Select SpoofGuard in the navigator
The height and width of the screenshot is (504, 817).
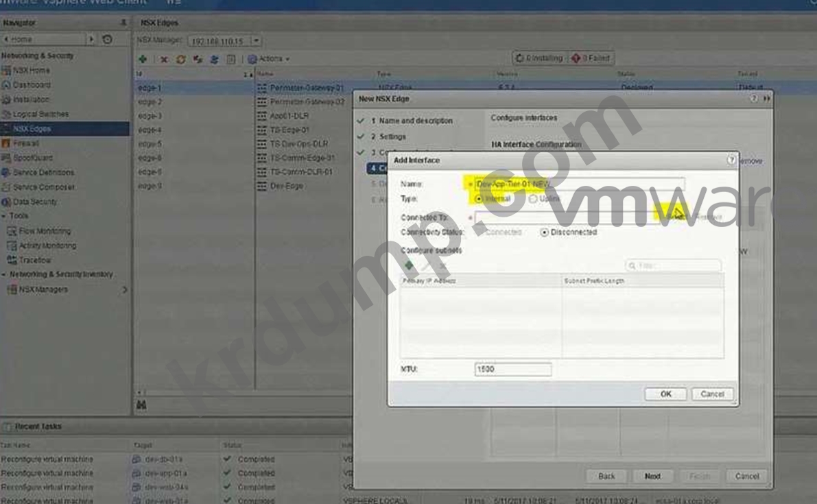tap(32, 158)
